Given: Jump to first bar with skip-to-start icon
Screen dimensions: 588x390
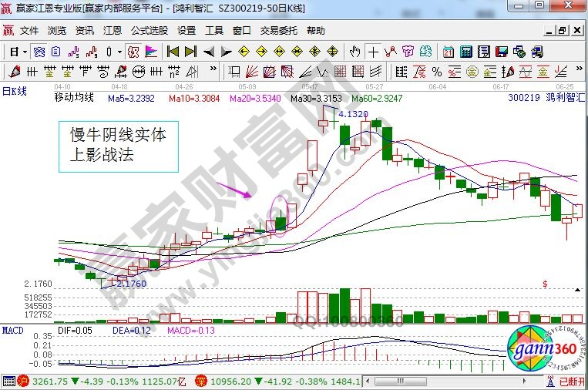Looking at the screenshot, I should click(173, 52).
